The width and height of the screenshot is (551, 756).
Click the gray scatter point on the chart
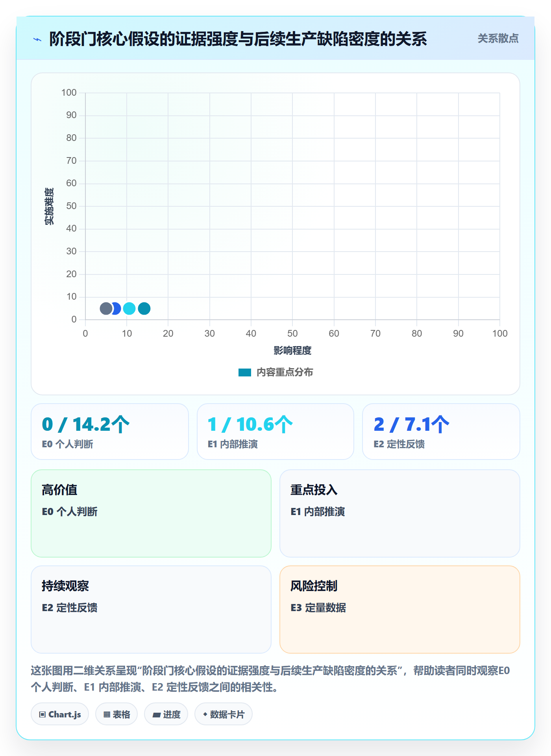[106, 308]
